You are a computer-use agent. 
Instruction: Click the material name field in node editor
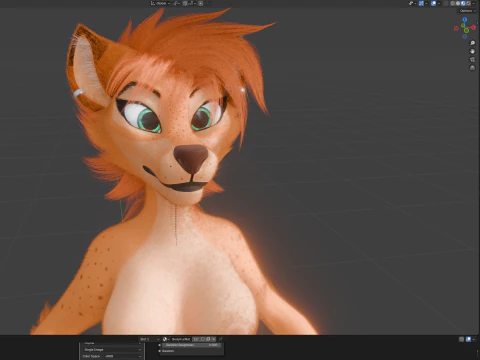pyautogui.click(x=181, y=339)
